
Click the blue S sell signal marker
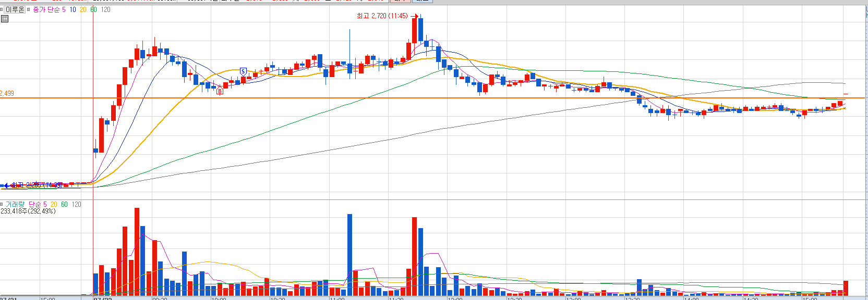tap(243, 71)
